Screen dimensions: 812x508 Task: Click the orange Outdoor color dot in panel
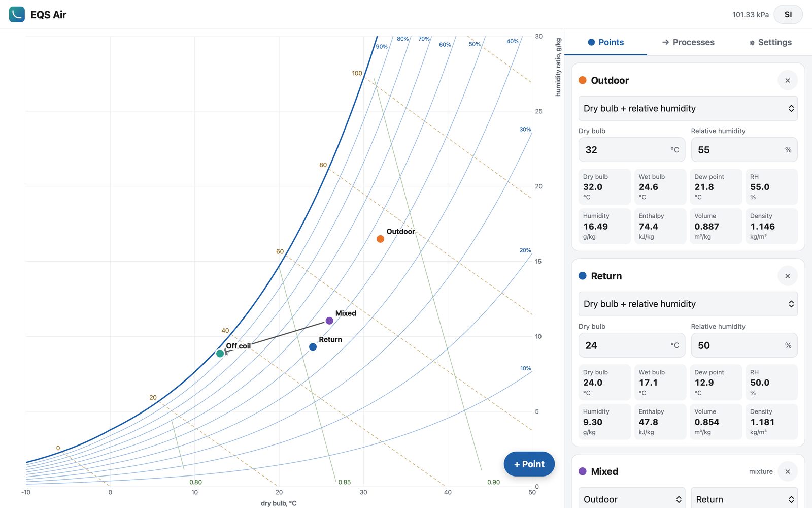(583, 80)
